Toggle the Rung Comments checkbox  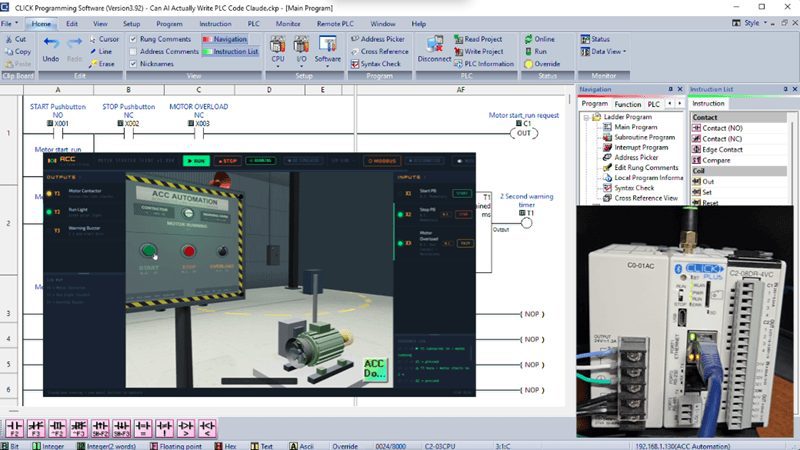point(133,39)
